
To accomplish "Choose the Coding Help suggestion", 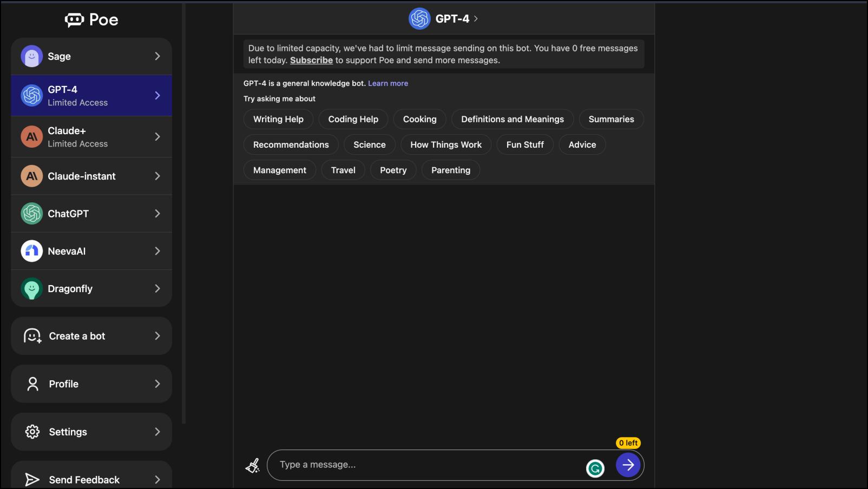I will coord(353,119).
